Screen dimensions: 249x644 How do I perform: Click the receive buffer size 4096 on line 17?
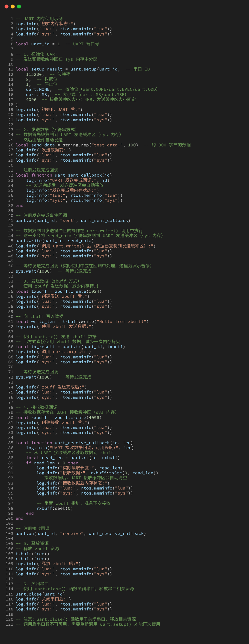[31, 99]
